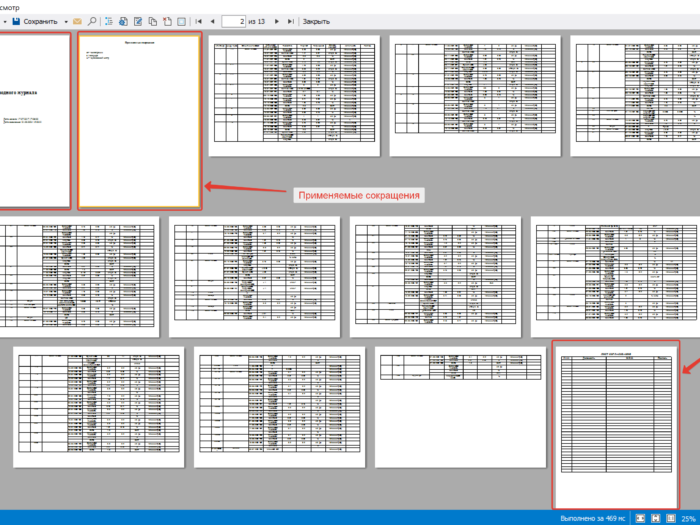Toggle the document outline tree icon
Viewport: 700px width, 525px height.
(108, 21)
